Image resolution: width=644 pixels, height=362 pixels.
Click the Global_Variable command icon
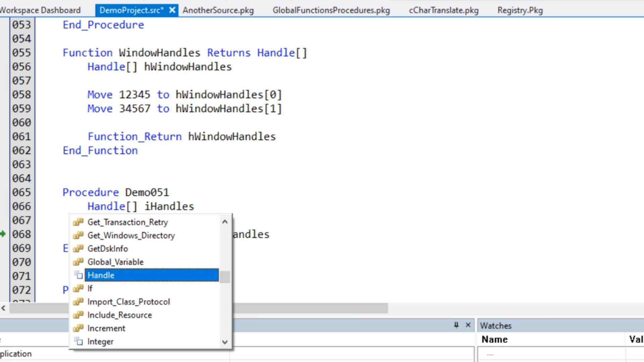pos(78,262)
